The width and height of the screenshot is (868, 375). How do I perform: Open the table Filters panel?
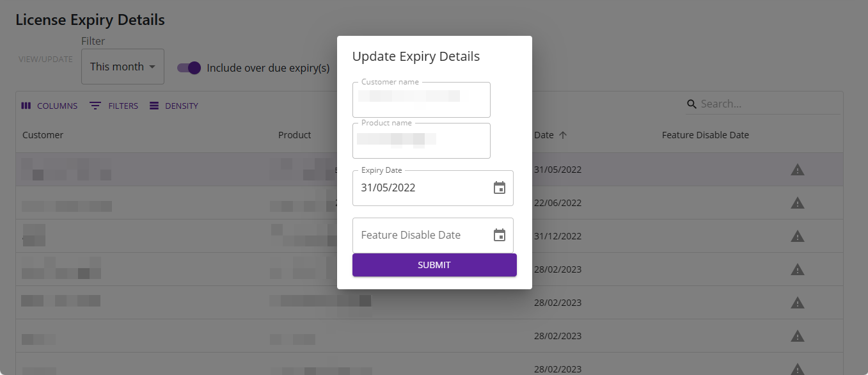(114, 106)
